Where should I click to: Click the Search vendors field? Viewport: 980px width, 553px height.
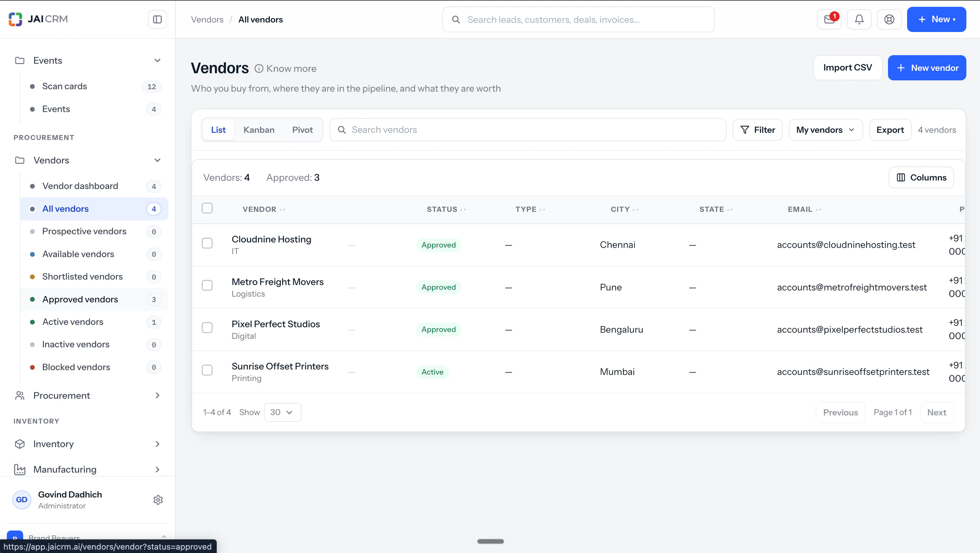[x=528, y=130]
